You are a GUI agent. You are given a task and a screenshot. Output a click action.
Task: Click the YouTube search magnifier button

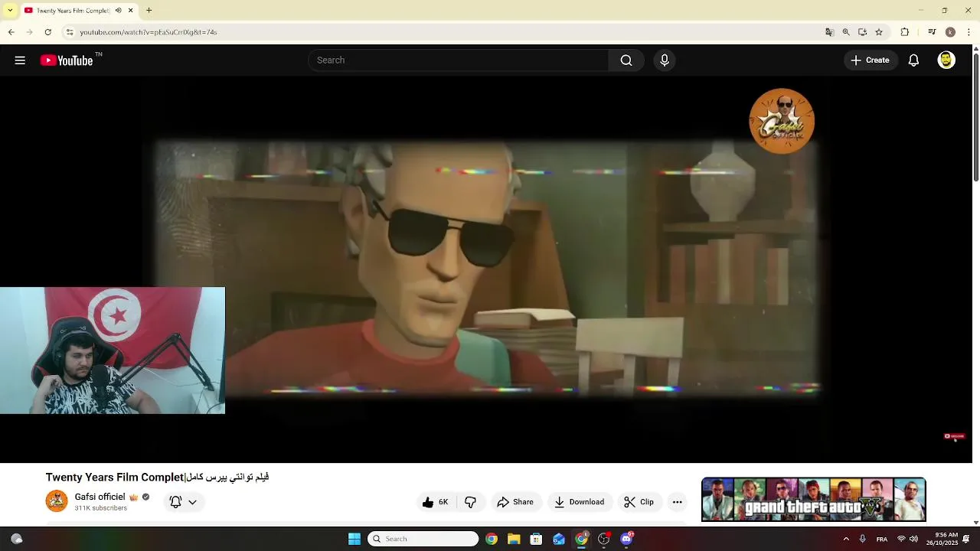click(x=626, y=60)
